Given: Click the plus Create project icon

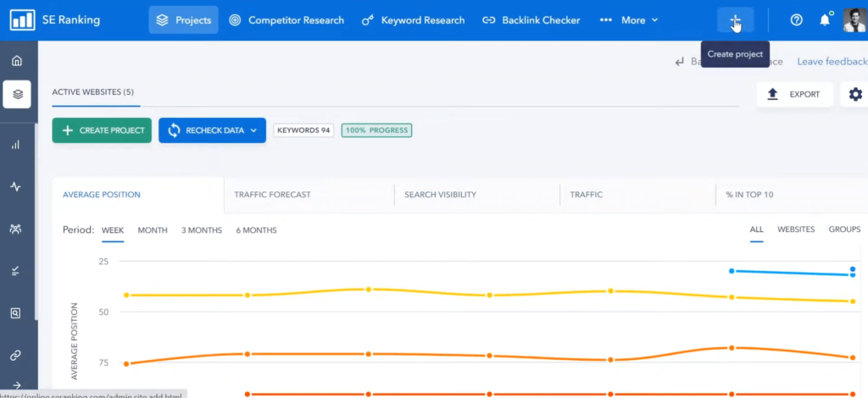Looking at the screenshot, I should (735, 20).
